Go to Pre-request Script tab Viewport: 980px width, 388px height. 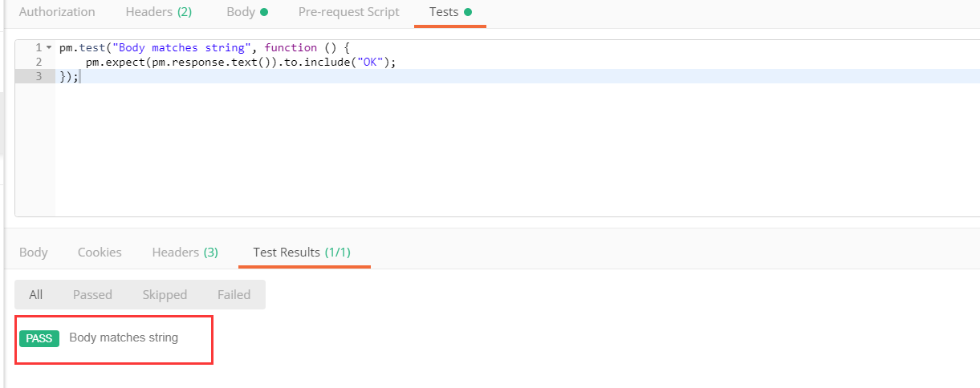348,12
